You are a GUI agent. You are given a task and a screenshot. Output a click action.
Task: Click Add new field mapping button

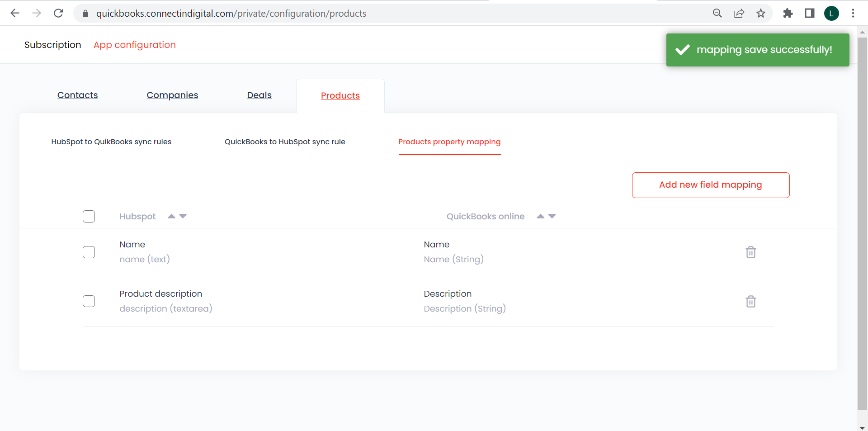(711, 185)
